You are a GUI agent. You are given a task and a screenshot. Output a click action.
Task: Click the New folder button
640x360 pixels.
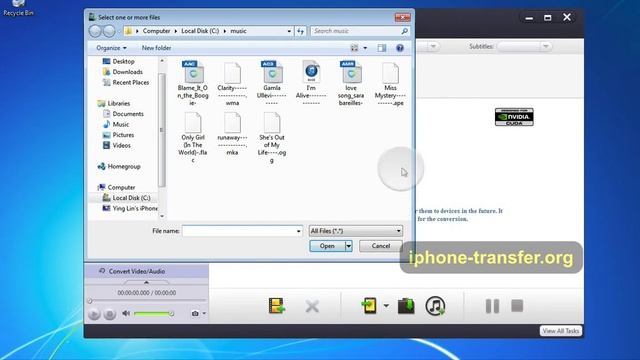[x=156, y=48]
